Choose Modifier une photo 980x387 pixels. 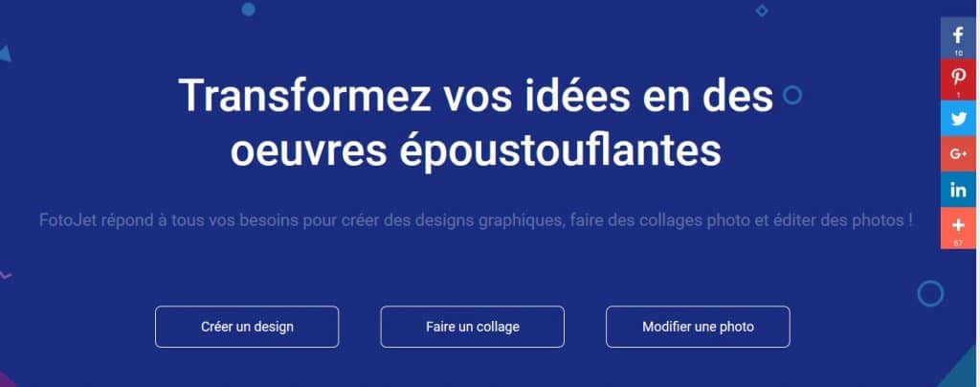pyautogui.click(x=698, y=327)
